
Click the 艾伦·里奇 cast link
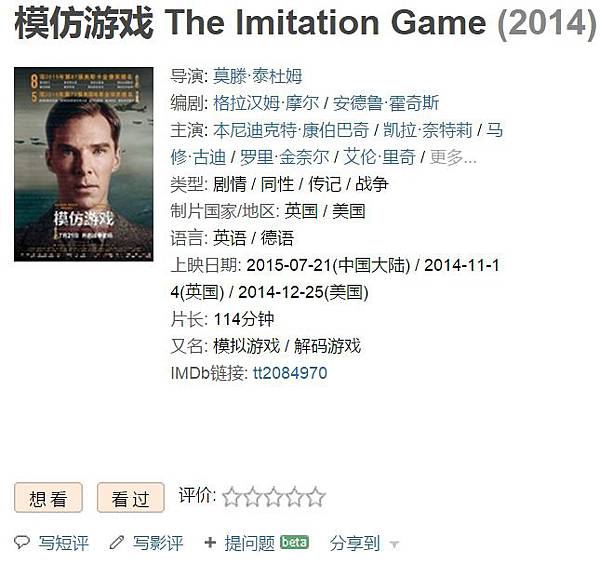click(379, 157)
